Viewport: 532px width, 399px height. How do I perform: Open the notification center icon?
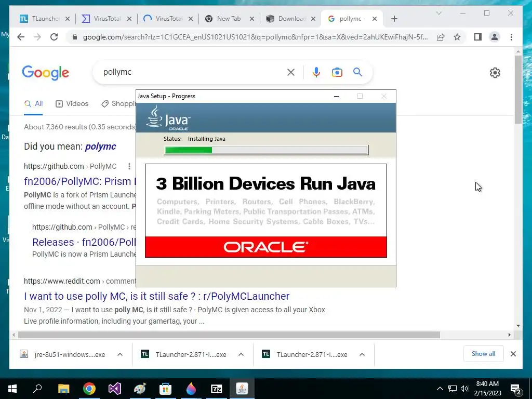(516, 389)
